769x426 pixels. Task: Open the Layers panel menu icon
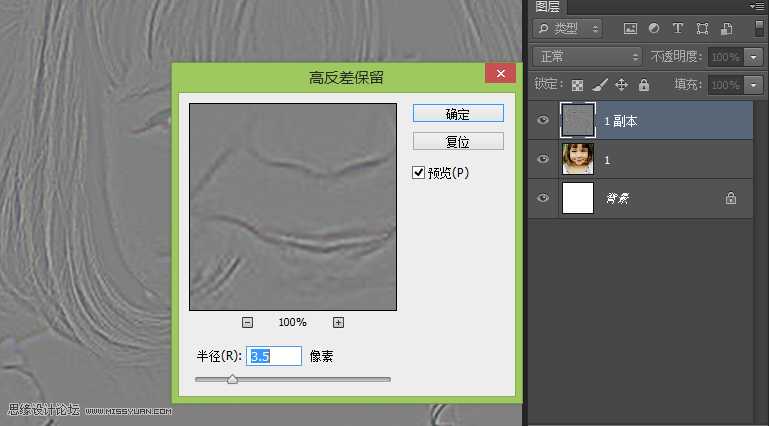(x=756, y=6)
